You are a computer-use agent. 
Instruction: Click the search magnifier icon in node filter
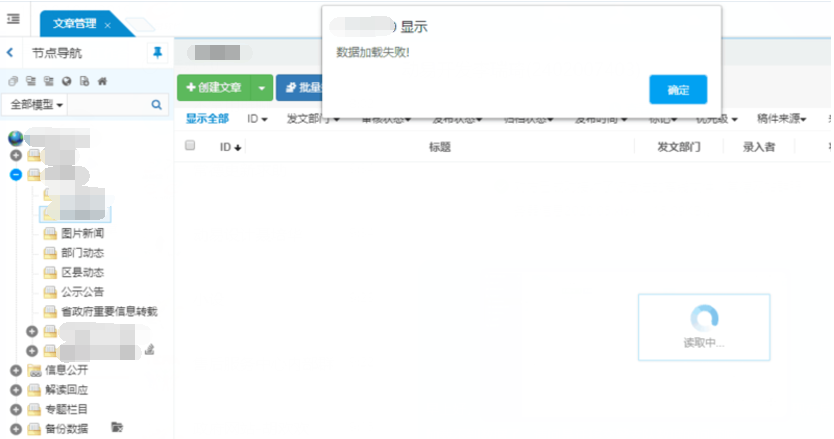coord(157,104)
